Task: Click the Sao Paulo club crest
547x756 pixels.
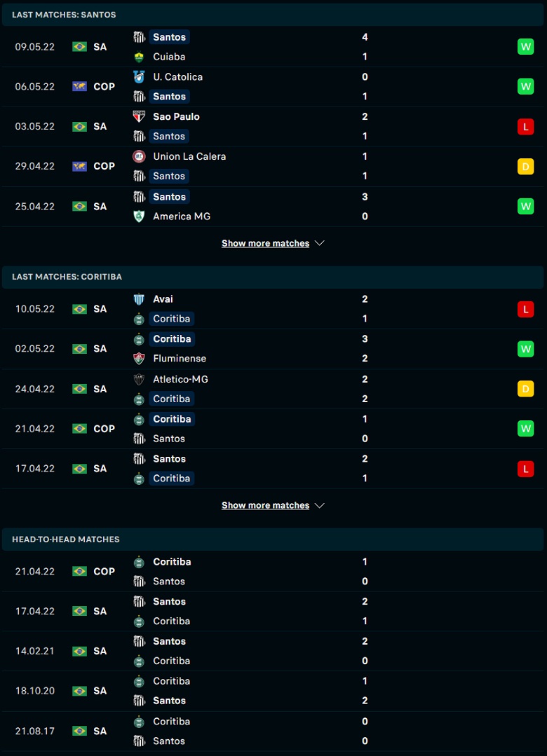Action: pyautogui.click(x=139, y=117)
